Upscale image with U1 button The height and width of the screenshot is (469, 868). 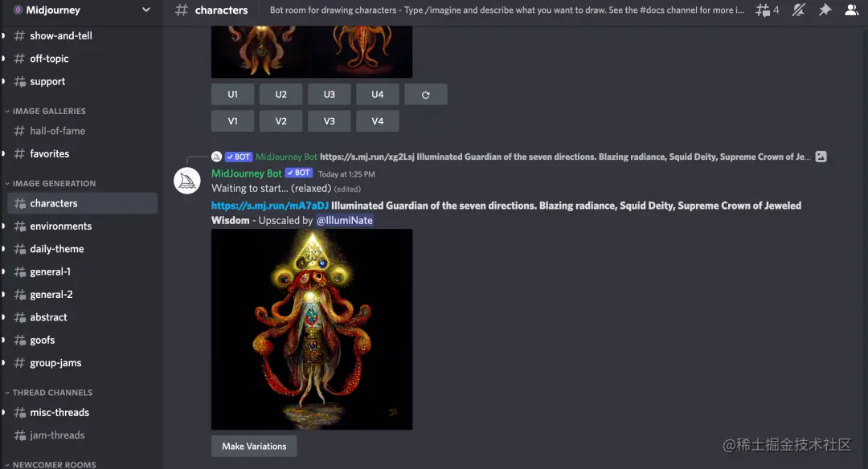(232, 95)
